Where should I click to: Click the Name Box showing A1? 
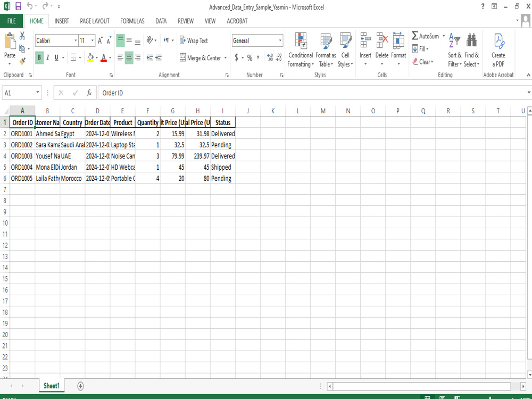[22, 93]
